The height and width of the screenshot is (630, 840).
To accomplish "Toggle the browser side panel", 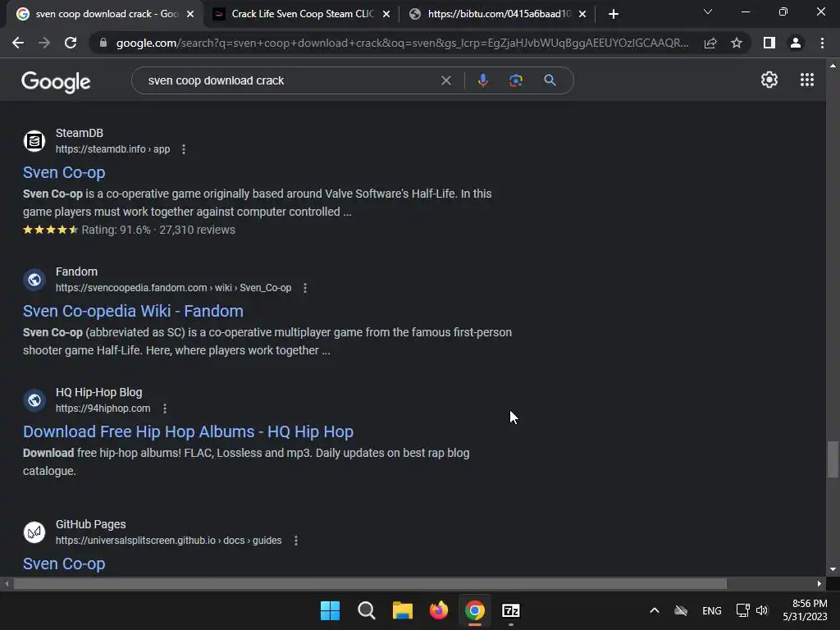I will (x=769, y=43).
